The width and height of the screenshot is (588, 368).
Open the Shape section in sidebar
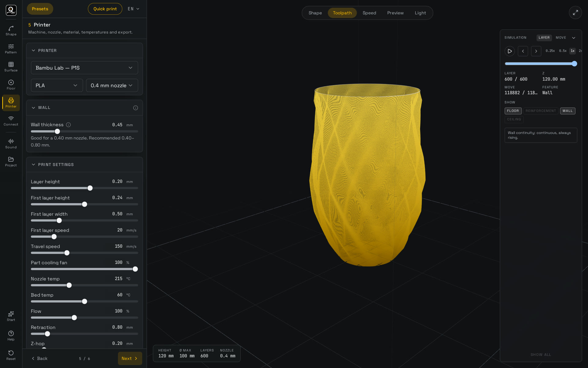pyautogui.click(x=11, y=31)
